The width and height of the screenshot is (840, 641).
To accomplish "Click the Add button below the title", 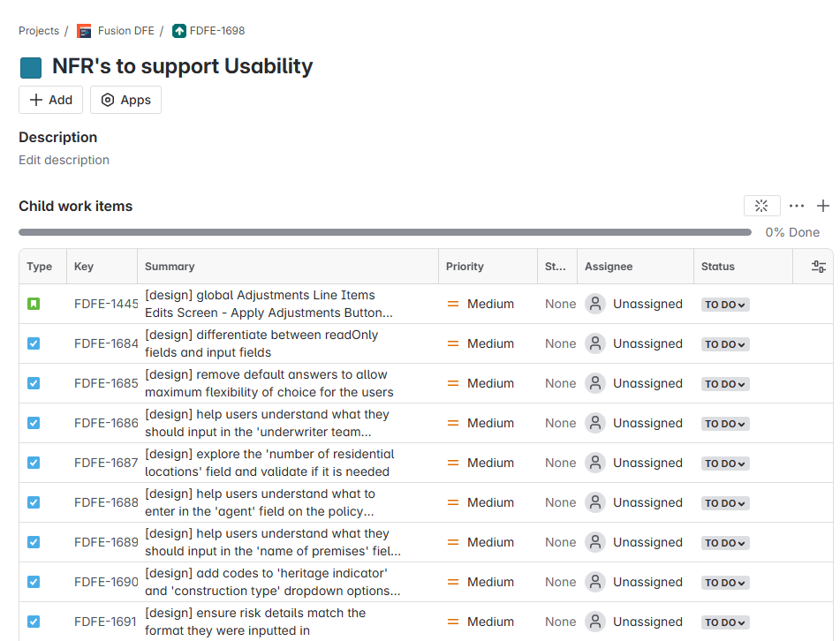I will (51, 100).
